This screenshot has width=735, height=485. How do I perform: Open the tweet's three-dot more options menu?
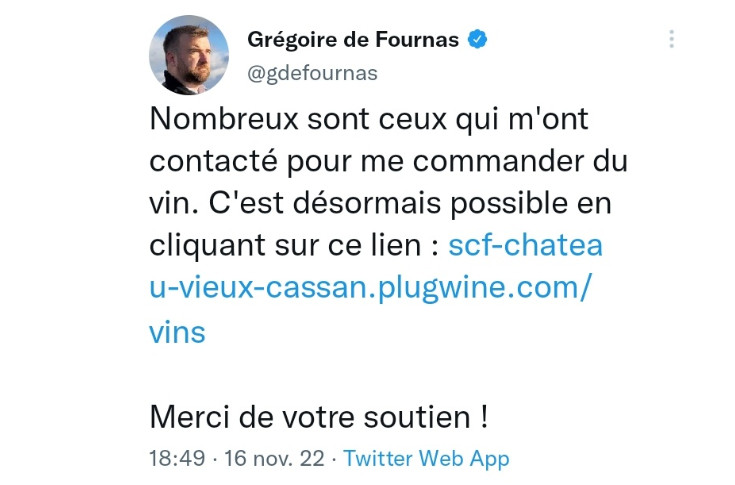tap(671, 39)
